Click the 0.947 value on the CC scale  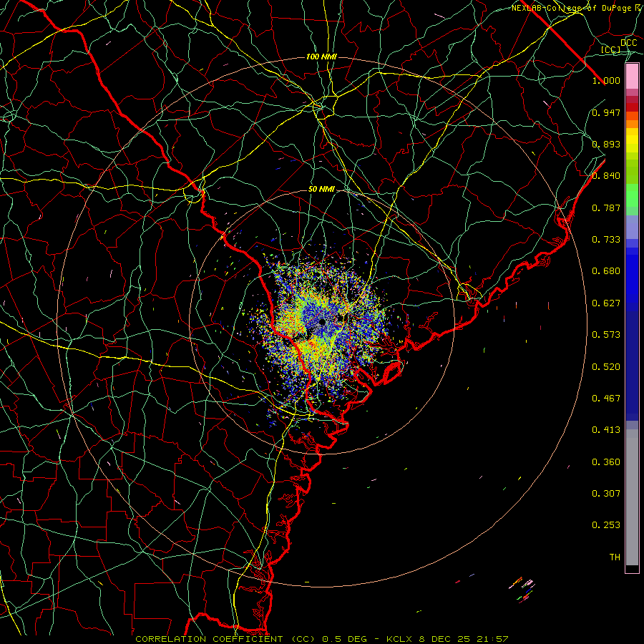606,112
